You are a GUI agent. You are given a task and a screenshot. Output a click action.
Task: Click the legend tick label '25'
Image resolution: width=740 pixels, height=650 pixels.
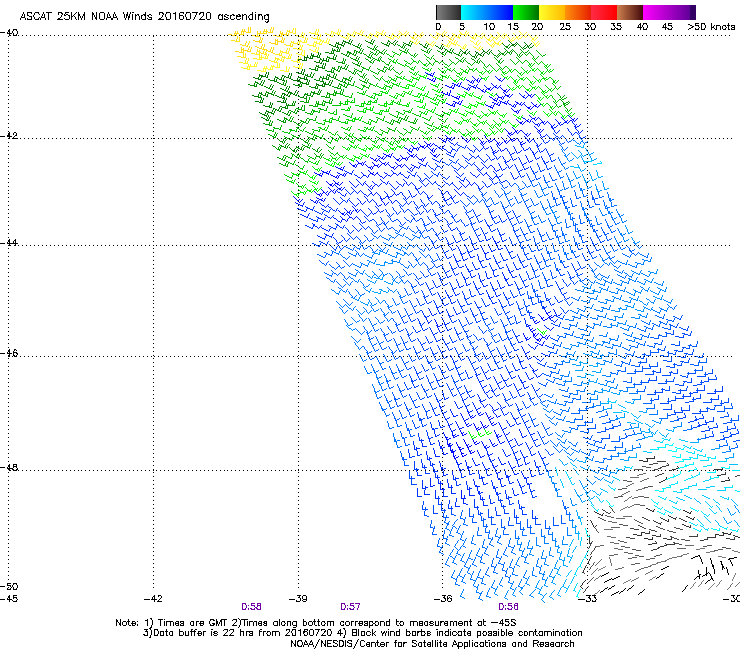pos(565,27)
